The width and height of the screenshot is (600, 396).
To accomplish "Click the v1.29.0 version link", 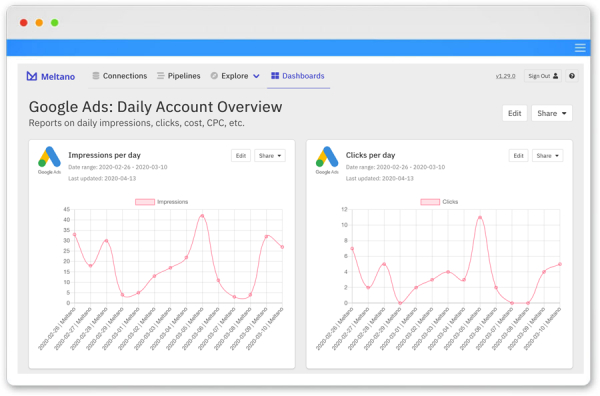I will click(505, 76).
